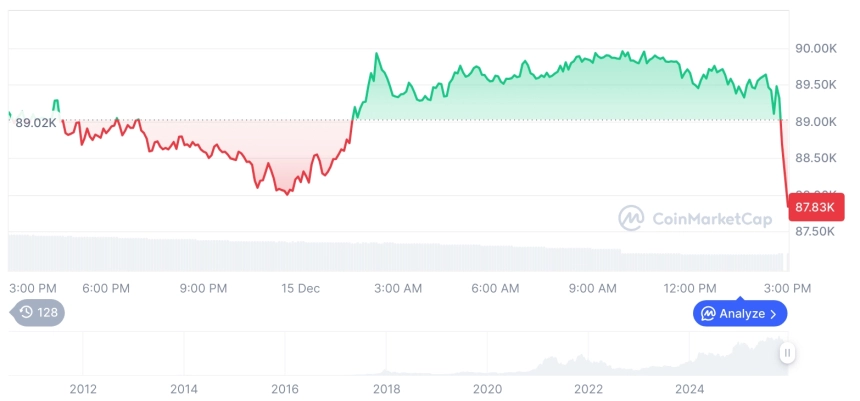Click the 89.50K price axis label
This screenshot has height=401, width=860.
[815, 85]
